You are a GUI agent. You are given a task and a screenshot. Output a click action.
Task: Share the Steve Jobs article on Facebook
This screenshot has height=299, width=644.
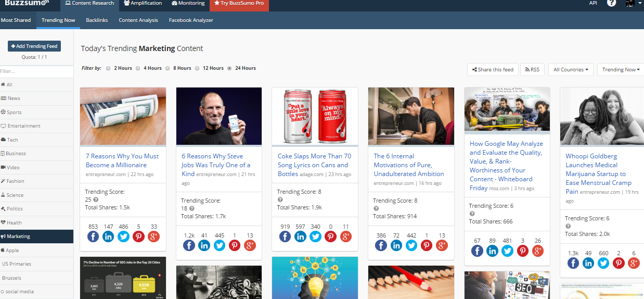[189, 245]
